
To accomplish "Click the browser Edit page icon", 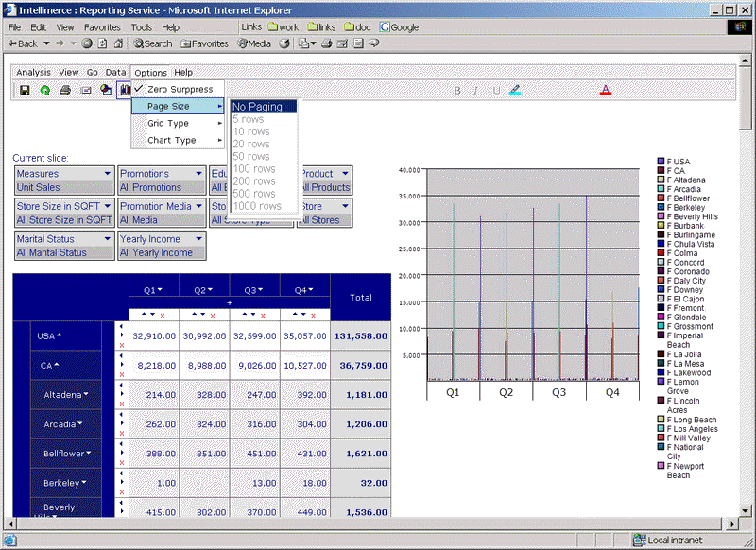I will click(342, 43).
